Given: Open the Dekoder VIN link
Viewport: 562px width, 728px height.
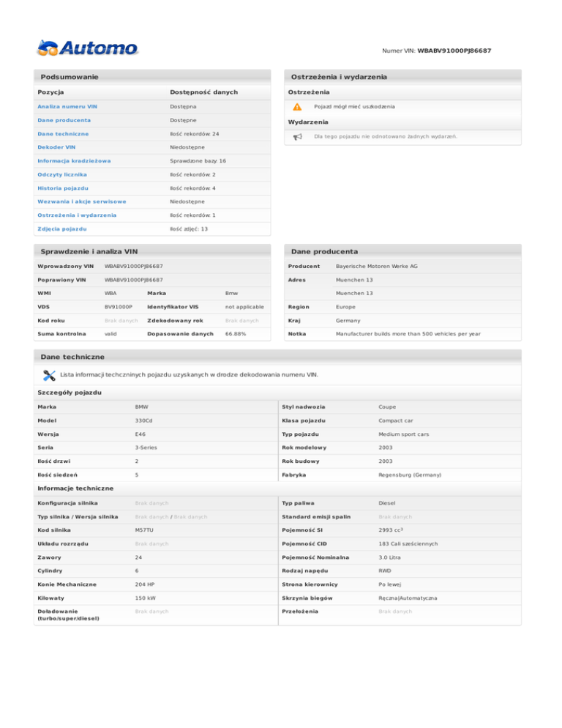Looking at the screenshot, I should [x=56, y=147].
